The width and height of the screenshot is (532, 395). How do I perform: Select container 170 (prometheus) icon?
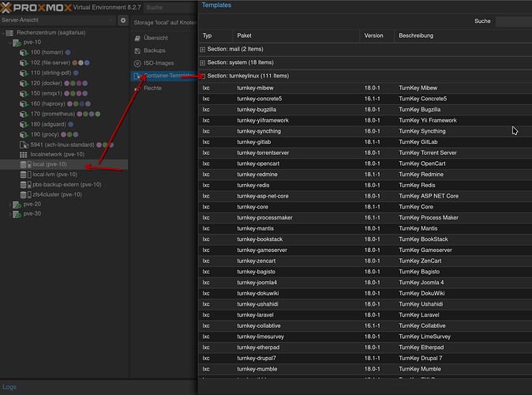pyautogui.click(x=24, y=114)
